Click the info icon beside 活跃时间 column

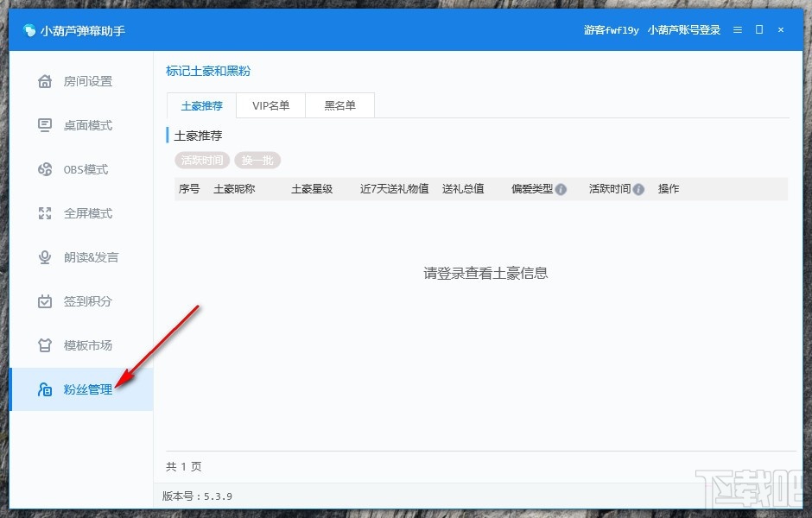click(638, 189)
